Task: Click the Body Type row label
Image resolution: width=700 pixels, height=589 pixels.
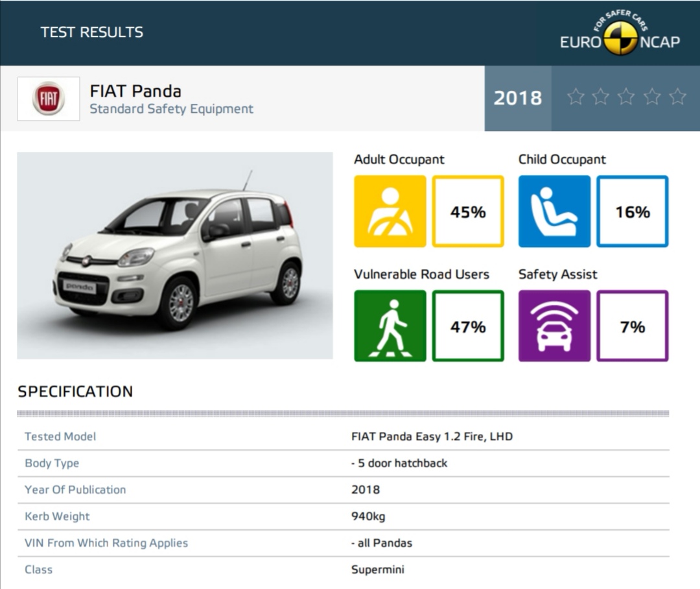Action: click(x=52, y=463)
